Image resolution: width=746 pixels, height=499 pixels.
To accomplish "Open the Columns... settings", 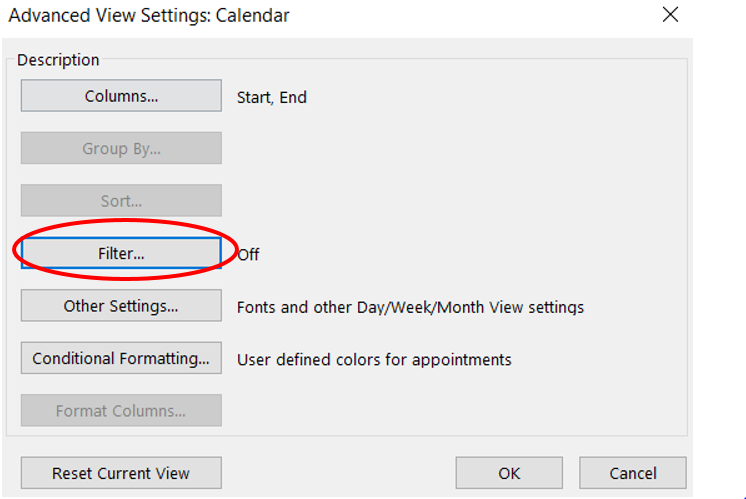I will click(x=121, y=96).
